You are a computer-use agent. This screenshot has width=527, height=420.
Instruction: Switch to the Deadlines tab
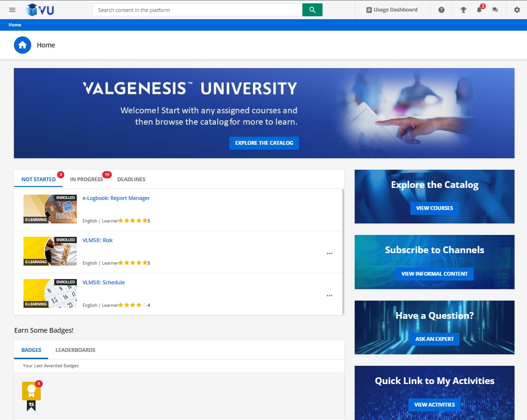[x=131, y=179]
